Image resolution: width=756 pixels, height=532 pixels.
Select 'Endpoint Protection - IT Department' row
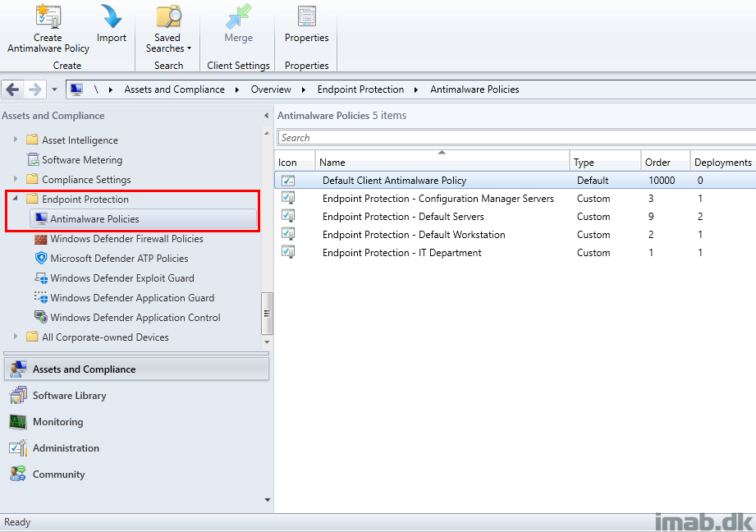click(515, 253)
